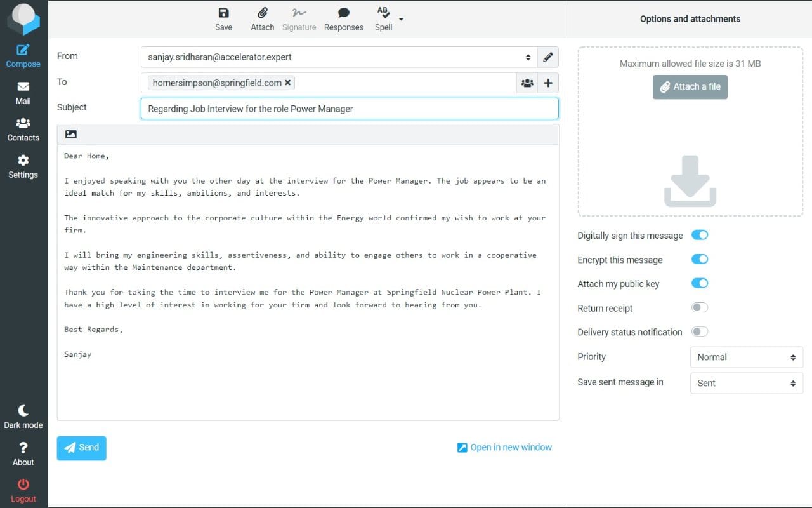Open the address book icon in To field
The image size is (812, 508).
click(x=527, y=83)
